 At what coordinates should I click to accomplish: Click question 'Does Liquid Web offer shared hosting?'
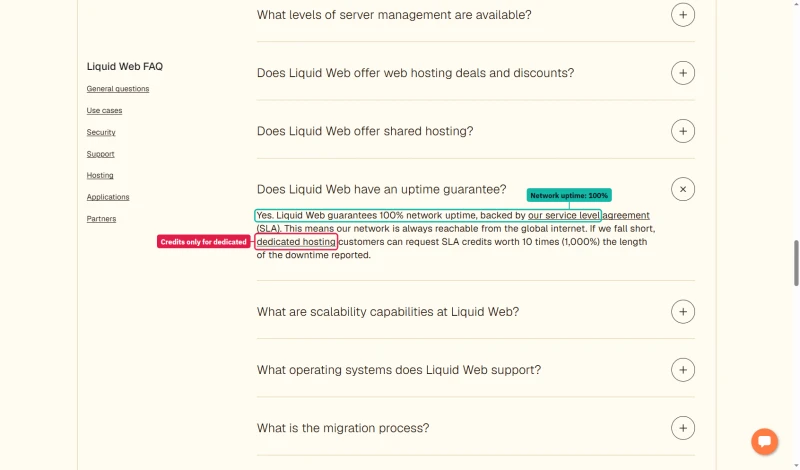365,131
